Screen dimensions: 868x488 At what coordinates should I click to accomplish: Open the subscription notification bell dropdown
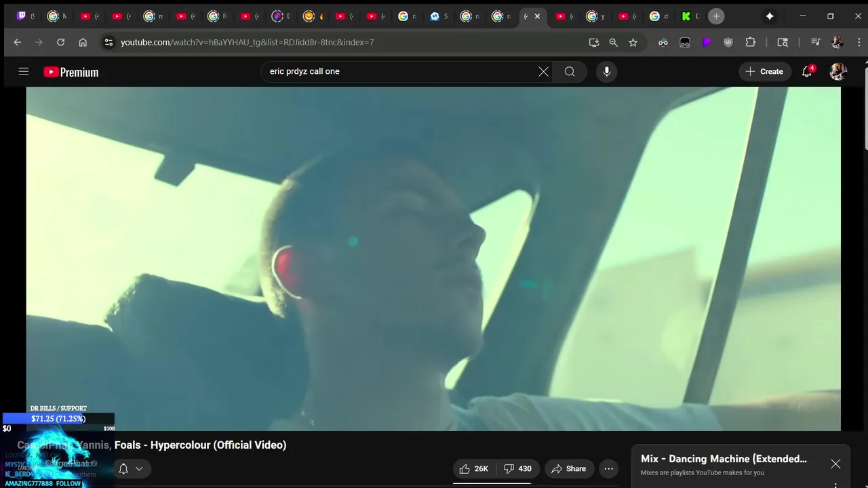point(131,468)
